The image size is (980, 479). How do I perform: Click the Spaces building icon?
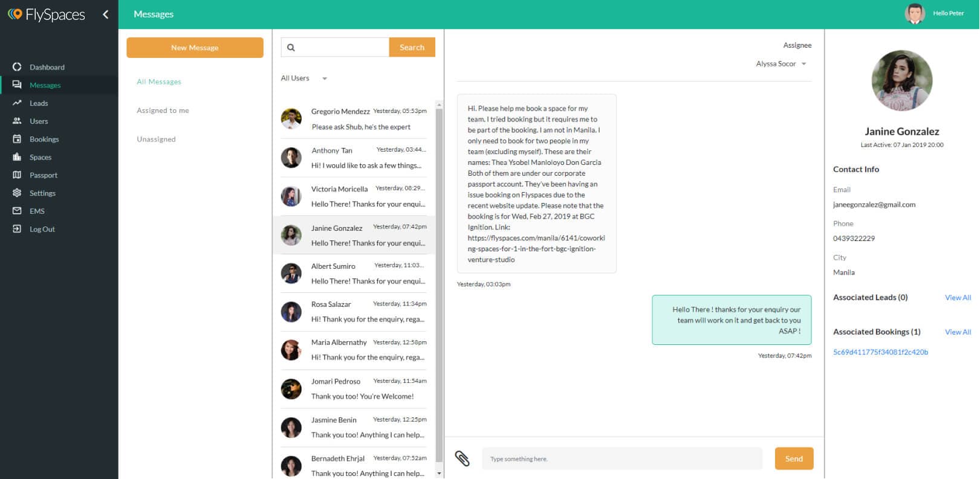click(x=17, y=157)
